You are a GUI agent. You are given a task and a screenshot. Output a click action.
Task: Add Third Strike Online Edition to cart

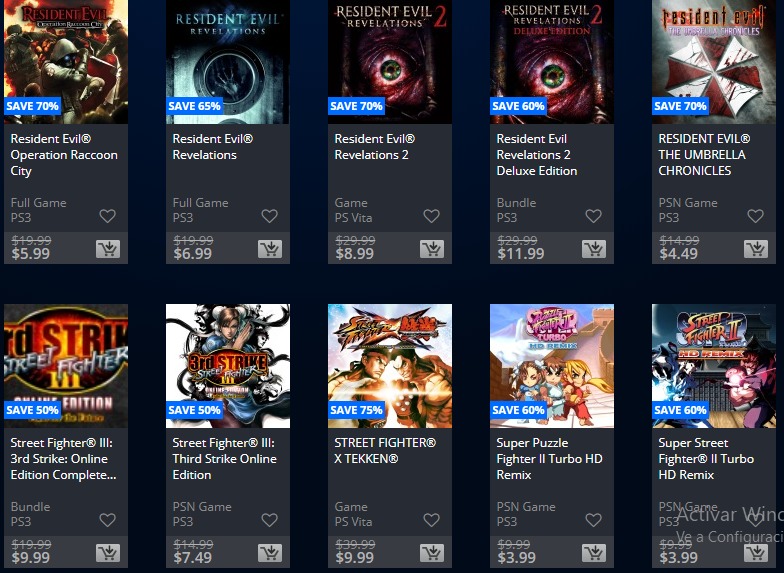point(270,552)
